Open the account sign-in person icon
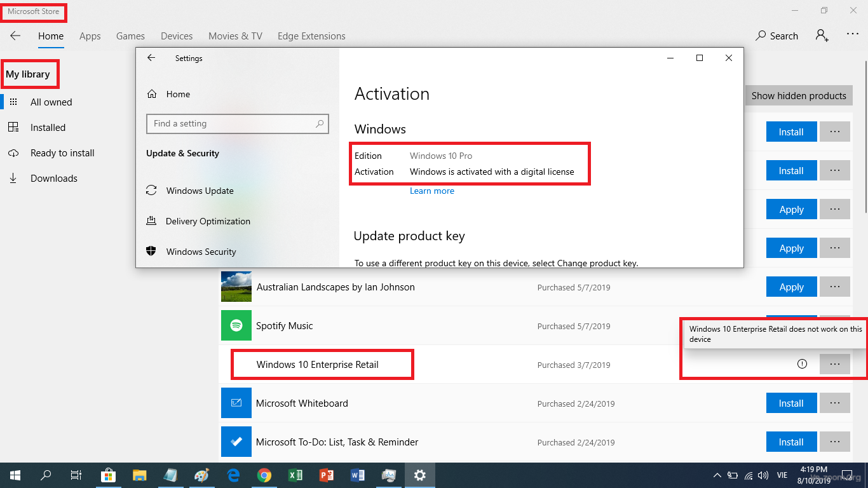Viewport: 868px width, 488px height. [822, 36]
